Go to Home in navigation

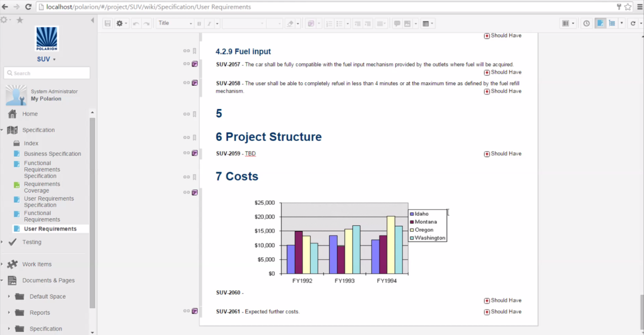[30, 114]
